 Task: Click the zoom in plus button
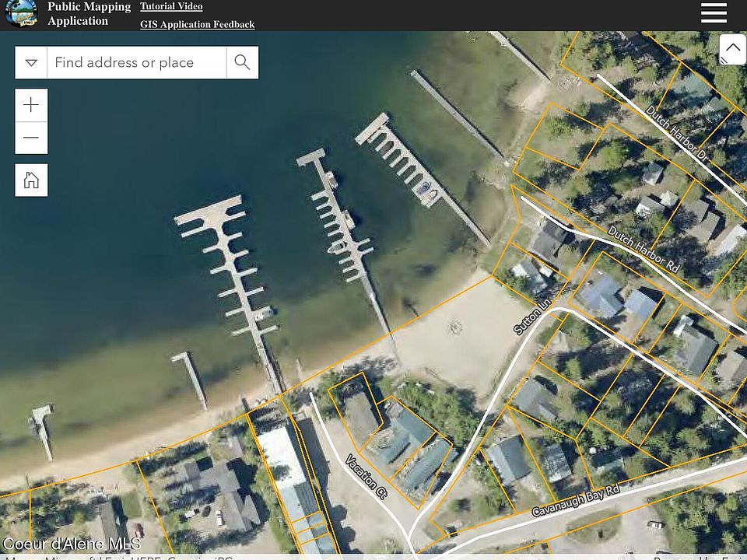point(31,105)
